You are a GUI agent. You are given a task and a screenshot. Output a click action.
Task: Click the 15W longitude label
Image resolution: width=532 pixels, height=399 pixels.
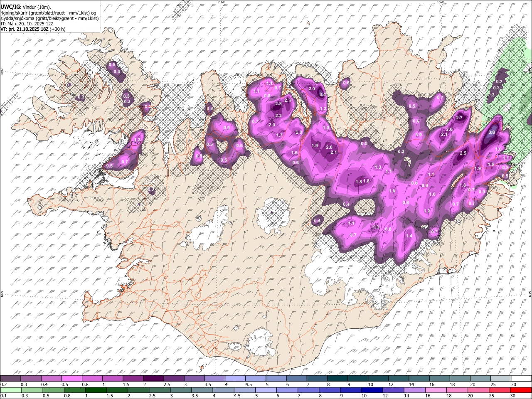coord(440,2)
